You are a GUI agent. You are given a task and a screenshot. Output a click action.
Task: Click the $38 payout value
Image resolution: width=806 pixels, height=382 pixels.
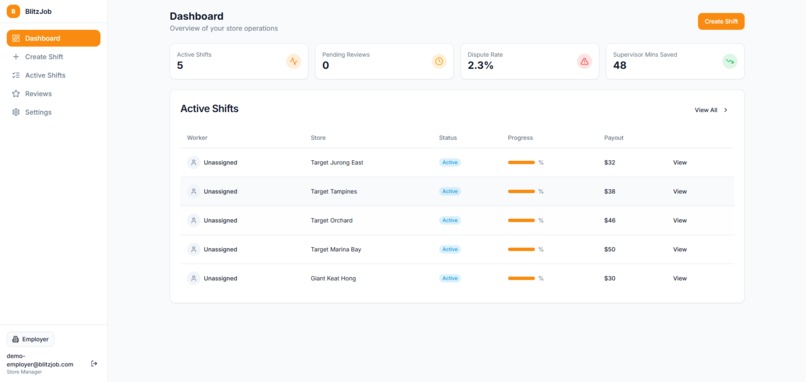click(610, 191)
